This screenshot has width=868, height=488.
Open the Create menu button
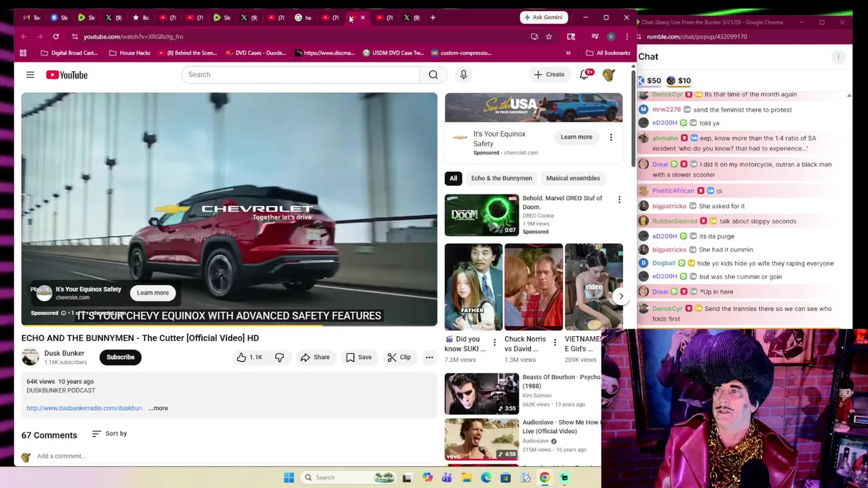coord(549,75)
